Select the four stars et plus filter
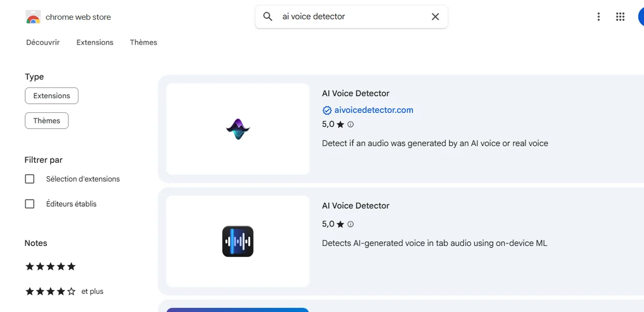 click(x=64, y=292)
